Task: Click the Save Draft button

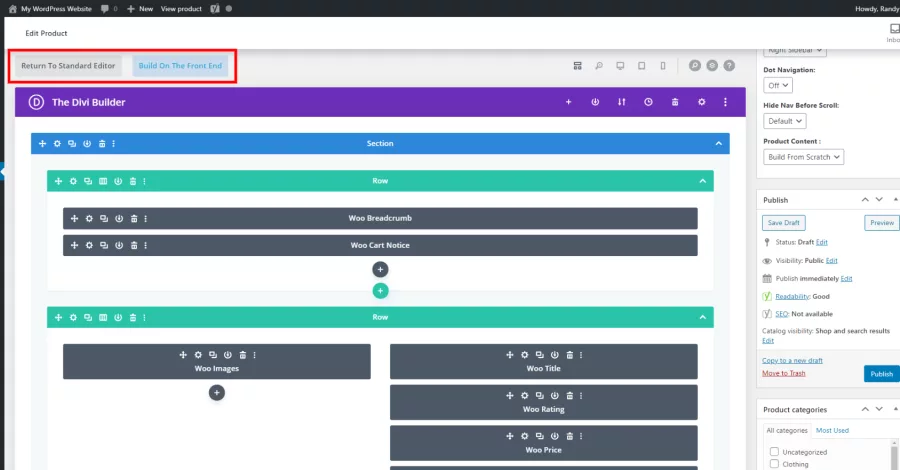Action: [x=783, y=223]
